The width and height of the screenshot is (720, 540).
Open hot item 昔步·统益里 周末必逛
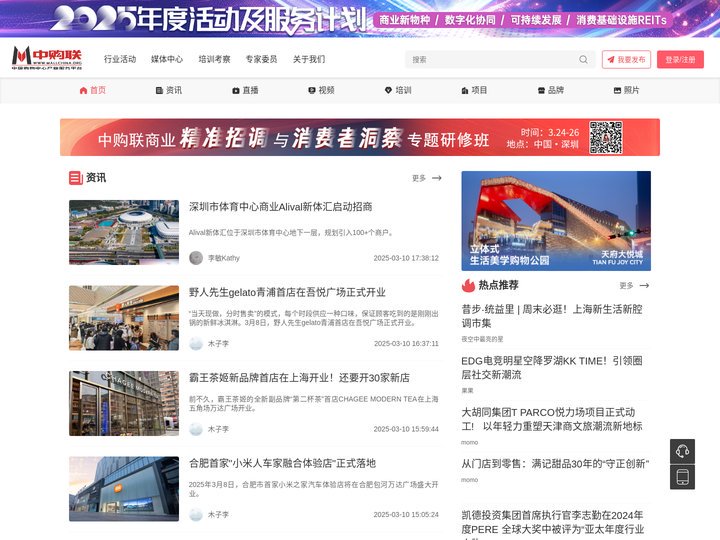(x=552, y=316)
